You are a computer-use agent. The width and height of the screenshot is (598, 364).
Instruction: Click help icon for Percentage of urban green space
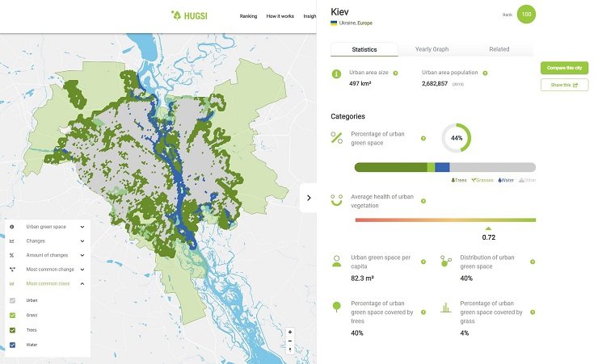(423, 138)
